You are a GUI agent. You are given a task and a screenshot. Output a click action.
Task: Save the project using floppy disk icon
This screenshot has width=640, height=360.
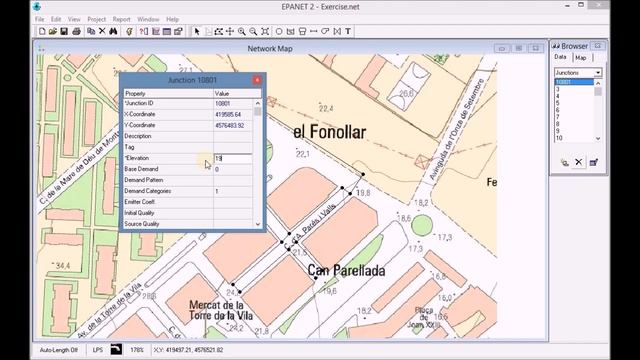[x=64, y=31]
